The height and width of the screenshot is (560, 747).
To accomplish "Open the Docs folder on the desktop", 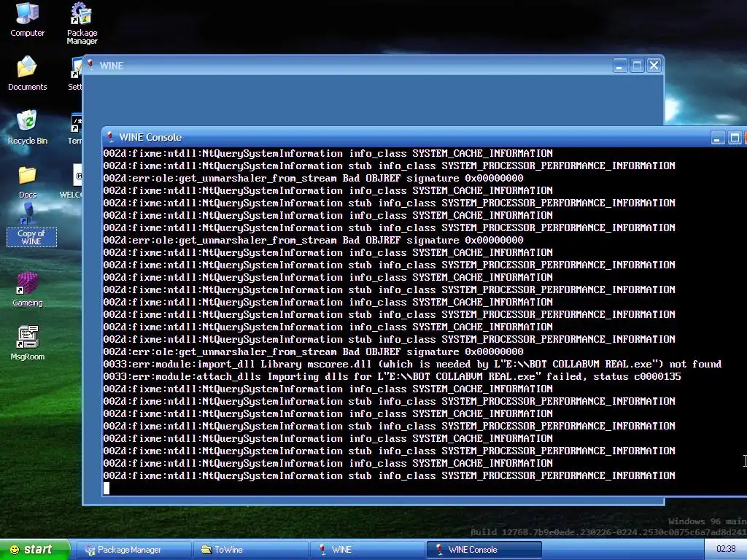I will pos(27,182).
